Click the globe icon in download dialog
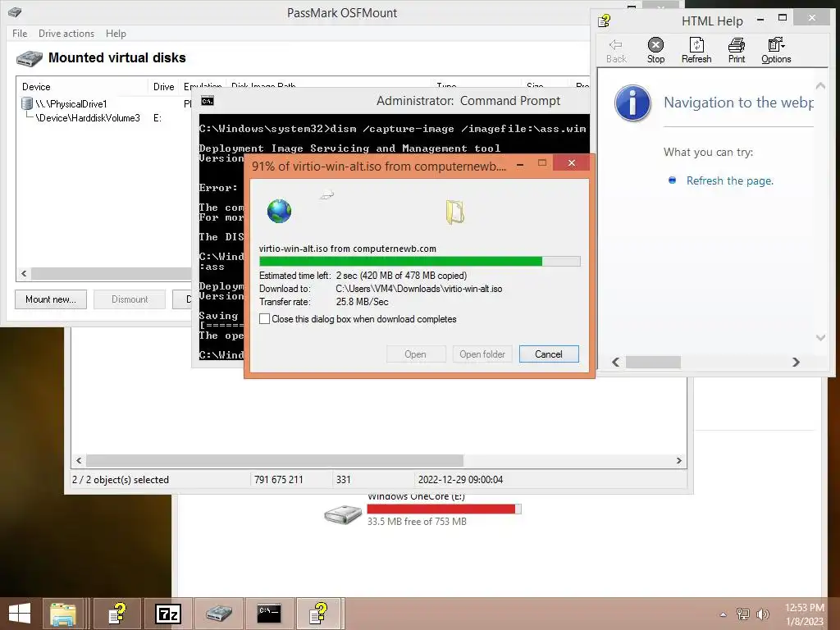This screenshot has width=840, height=630. point(279,211)
